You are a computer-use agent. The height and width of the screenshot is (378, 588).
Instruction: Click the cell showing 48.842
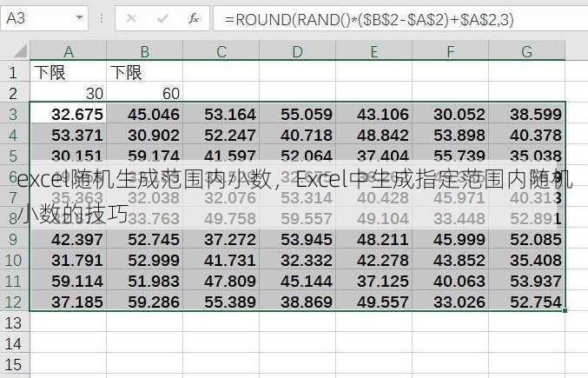click(373, 135)
